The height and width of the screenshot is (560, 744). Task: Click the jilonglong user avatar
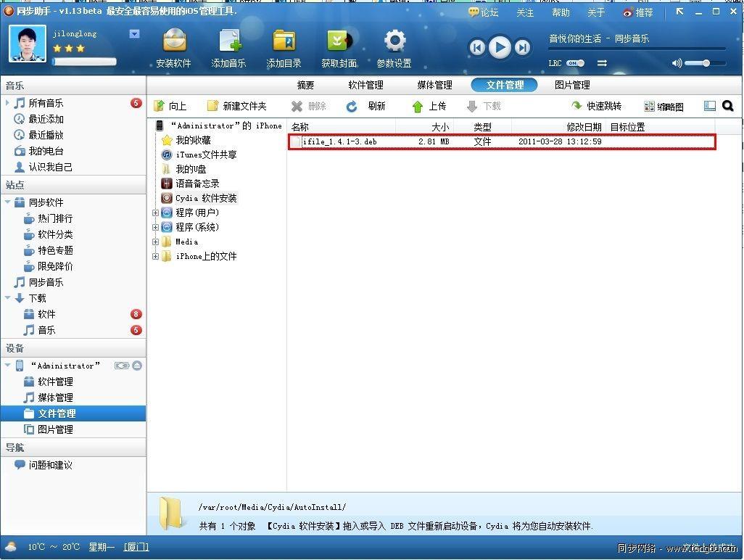pos(28,44)
